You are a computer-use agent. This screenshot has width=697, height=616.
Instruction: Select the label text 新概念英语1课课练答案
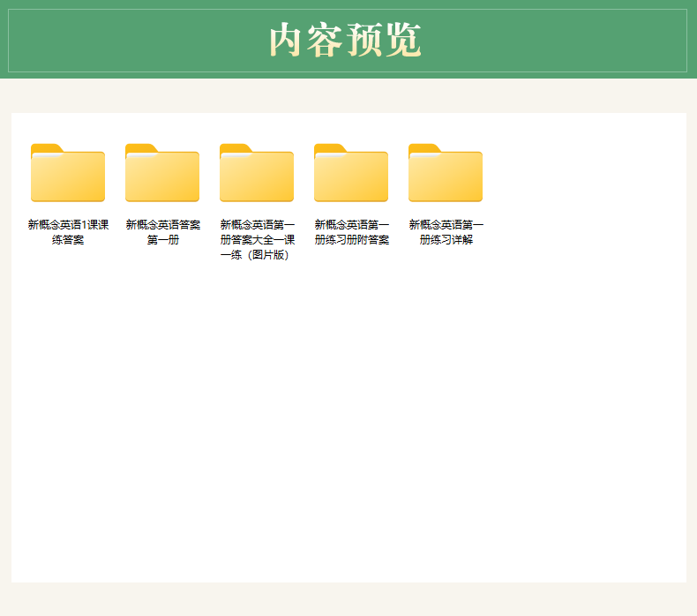[x=68, y=232]
